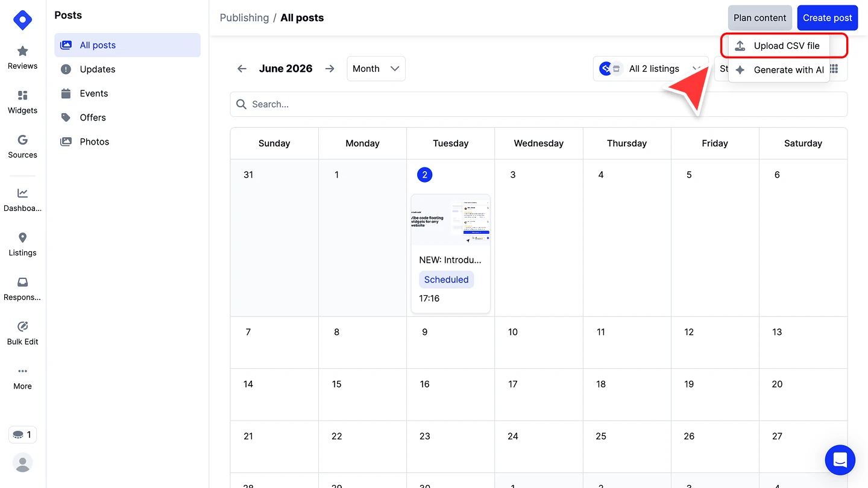Select All posts in Posts menu
This screenshot has height=488, width=868.
click(x=127, y=45)
